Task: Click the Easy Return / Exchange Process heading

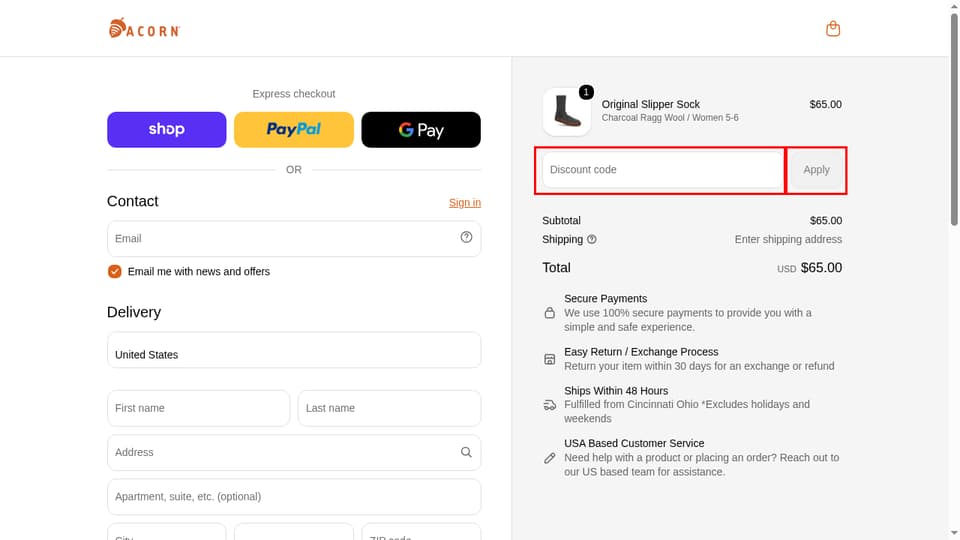Action: tap(641, 352)
